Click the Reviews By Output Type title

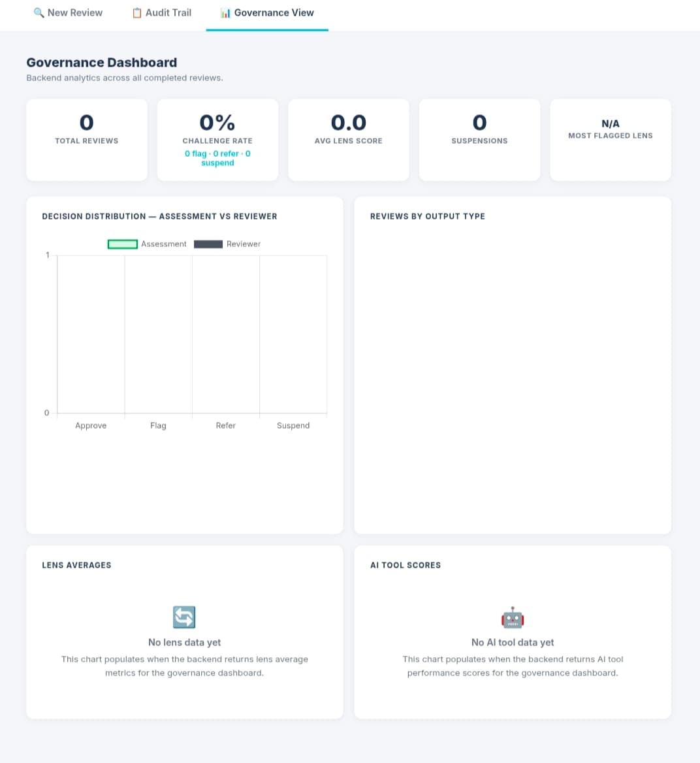point(428,216)
